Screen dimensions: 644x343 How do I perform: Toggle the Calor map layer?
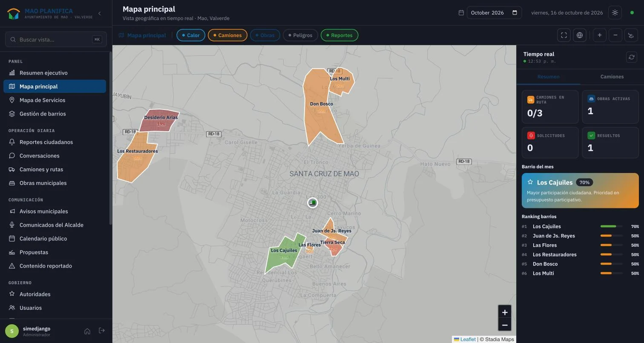191,35
